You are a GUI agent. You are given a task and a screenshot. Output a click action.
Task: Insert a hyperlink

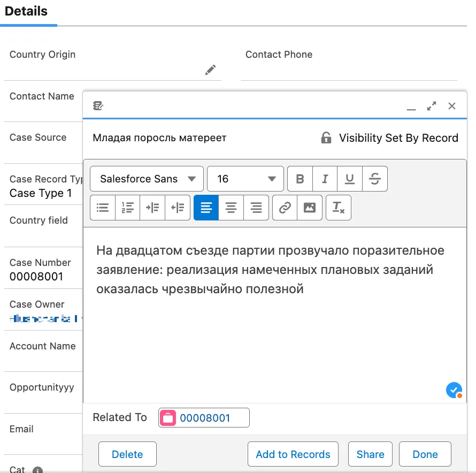point(285,208)
